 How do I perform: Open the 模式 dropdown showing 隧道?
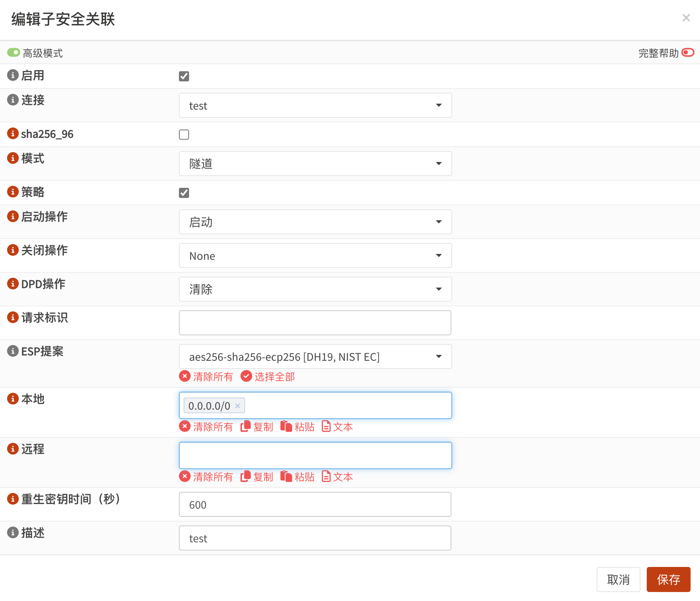[315, 164]
